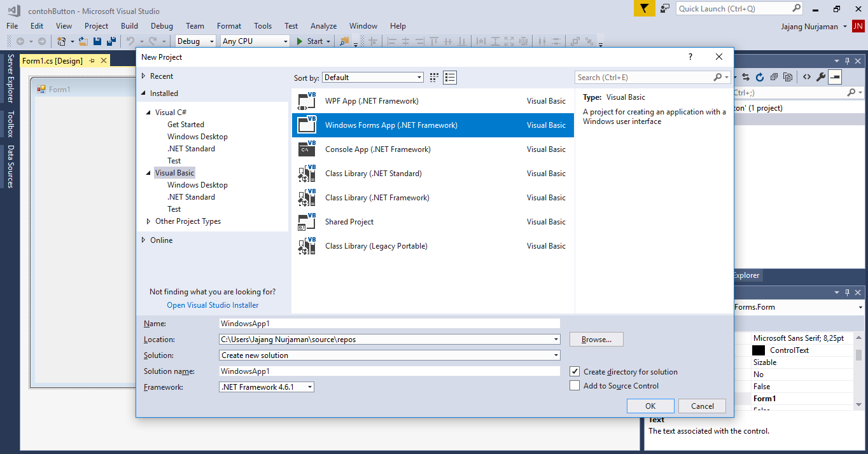Click the New Project toolbar icon
This screenshot has width=868, height=454.
(62, 41)
